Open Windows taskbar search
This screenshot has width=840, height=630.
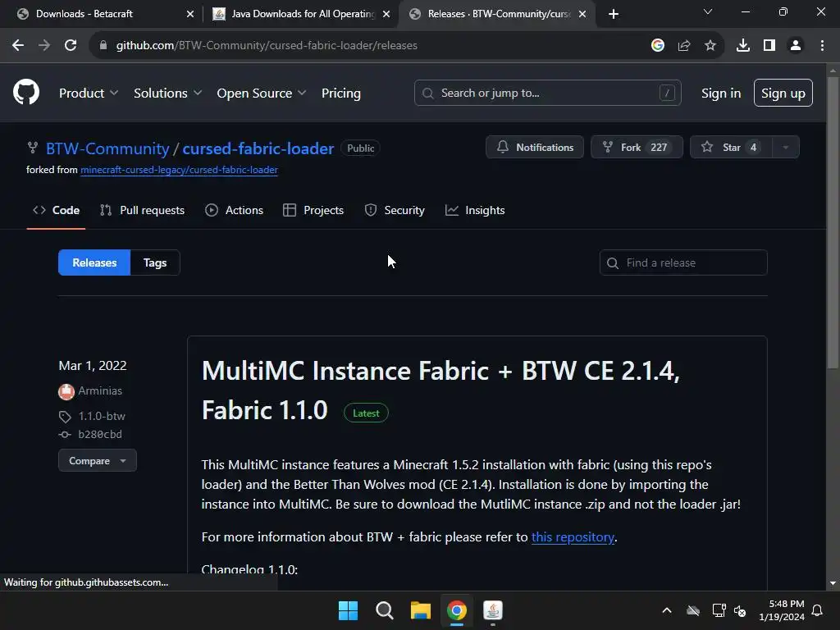pyautogui.click(x=384, y=610)
